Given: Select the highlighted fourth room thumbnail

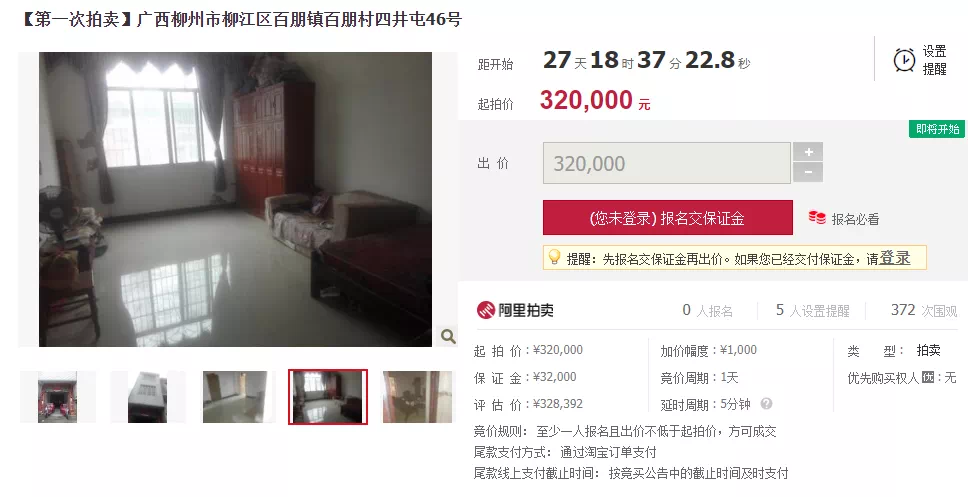Looking at the screenshot, I should point(328,397).
